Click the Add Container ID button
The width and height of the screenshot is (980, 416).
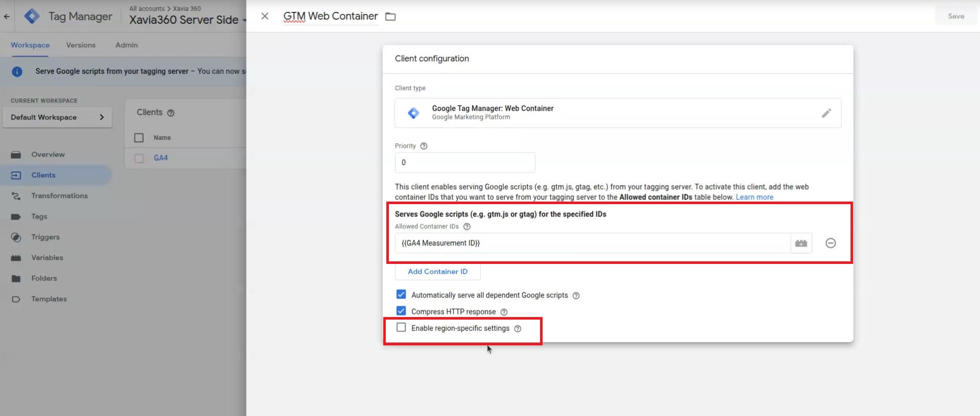pyautogui.click(x=437, y=272)
